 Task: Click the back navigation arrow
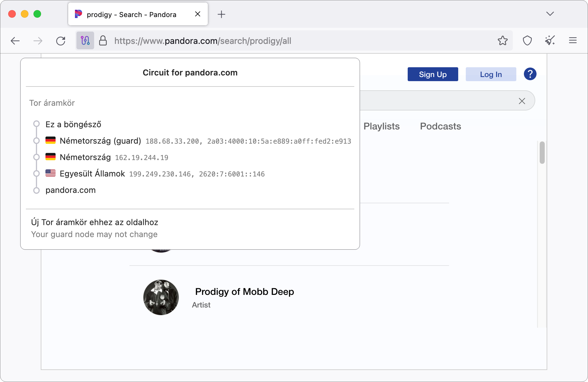[x=15, y=41]
